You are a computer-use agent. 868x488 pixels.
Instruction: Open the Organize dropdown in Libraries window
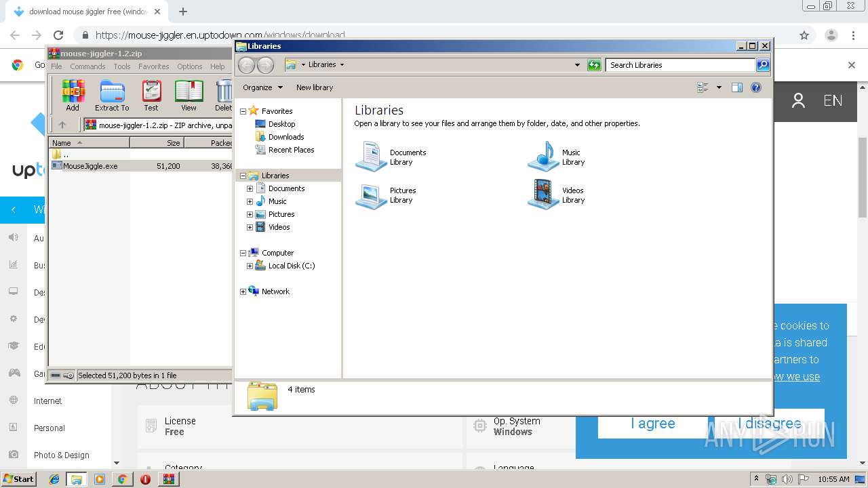[x=262, y=87]
